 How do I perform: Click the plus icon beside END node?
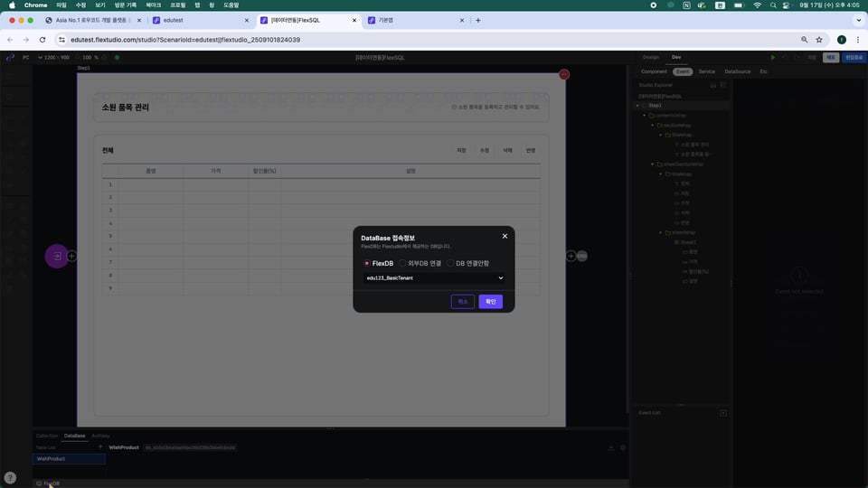pyautogui.click(x=571, y=256)
